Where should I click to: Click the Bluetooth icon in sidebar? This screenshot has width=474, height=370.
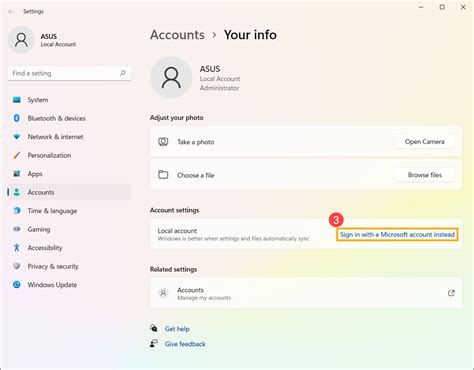[17, 118]
